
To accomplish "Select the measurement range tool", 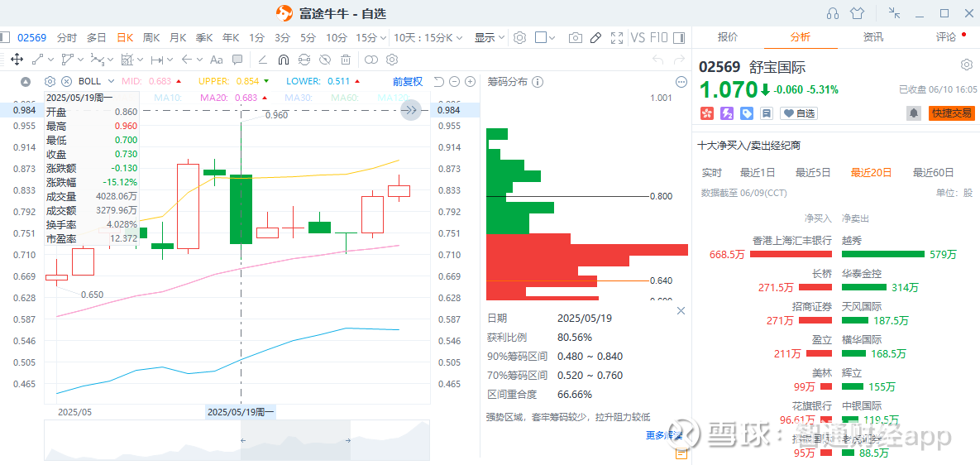I will tap(157, 60).
